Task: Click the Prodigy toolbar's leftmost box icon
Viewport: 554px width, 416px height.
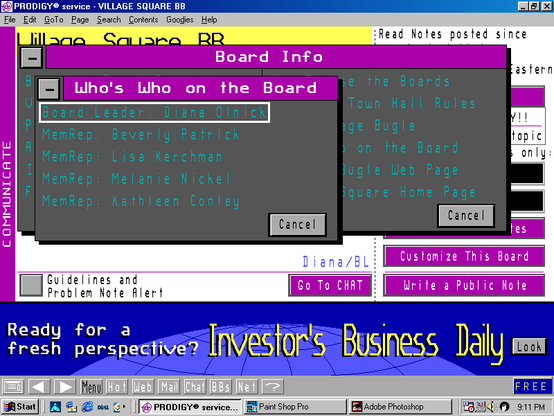Action: point(13,387)
